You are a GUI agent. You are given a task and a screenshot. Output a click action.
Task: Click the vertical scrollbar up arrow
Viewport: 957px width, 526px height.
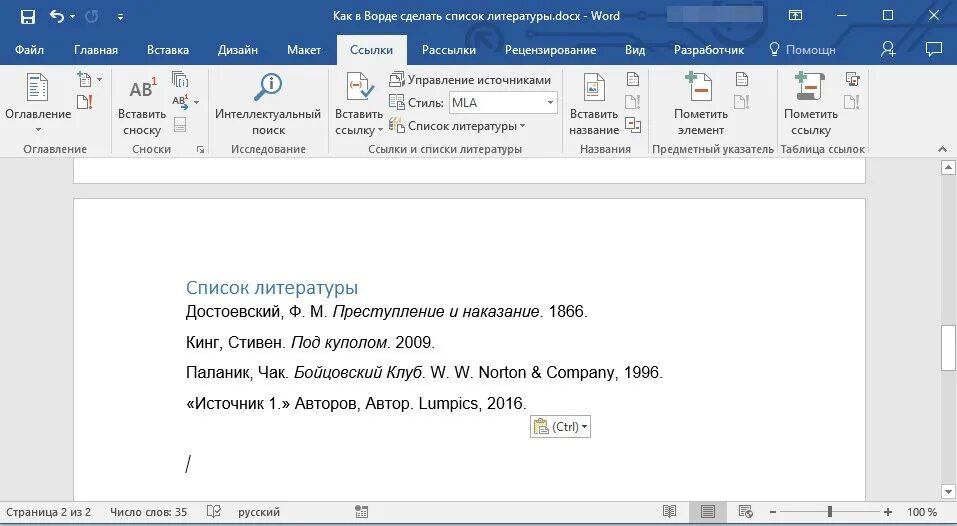pyautogui.click(x=948, y=167)
